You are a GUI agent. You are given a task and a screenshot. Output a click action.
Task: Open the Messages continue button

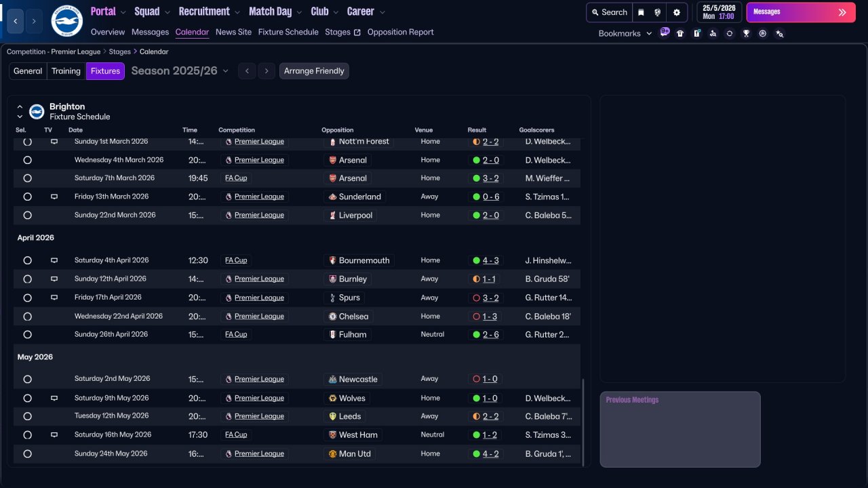(800, 12)
